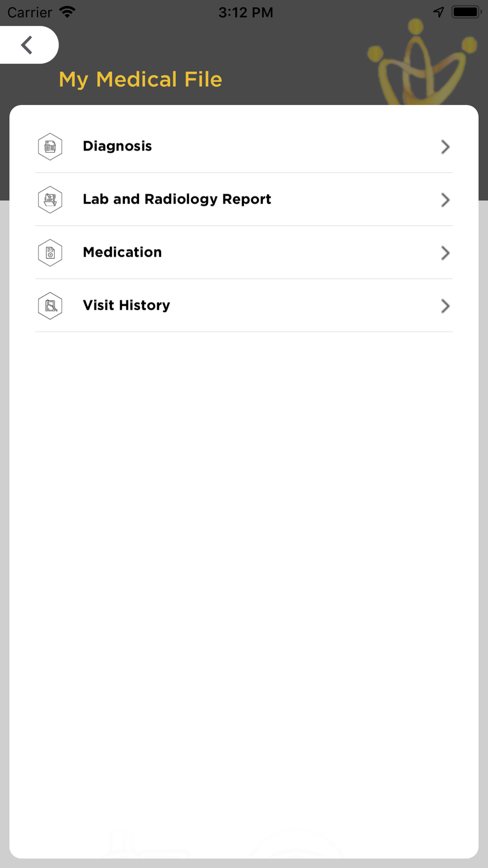This screenshot has width=488, height=868.
Task: Tap the back arrow button
Action: [x=28, y=45]
